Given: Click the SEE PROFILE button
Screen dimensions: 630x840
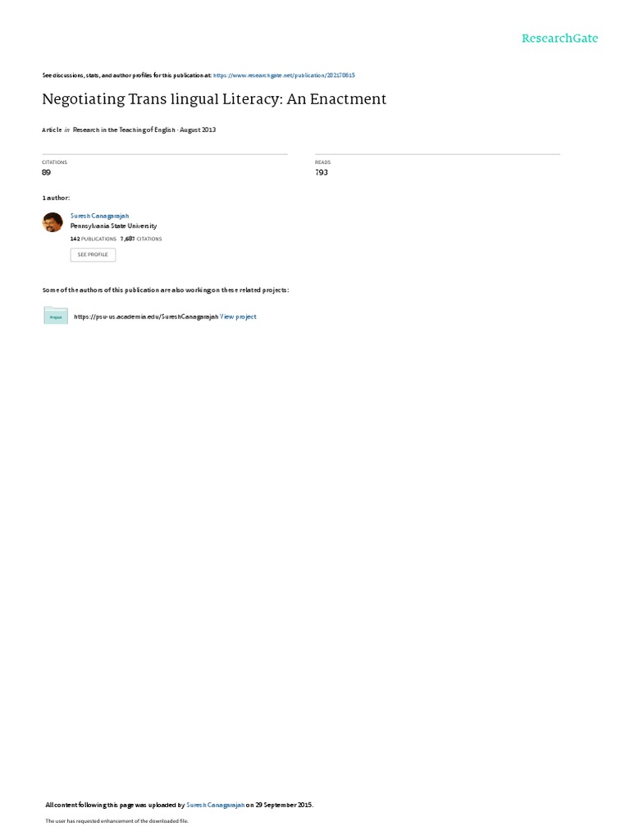Looking at the screenshot, I should pyautogui.click(x=93, y=254).
